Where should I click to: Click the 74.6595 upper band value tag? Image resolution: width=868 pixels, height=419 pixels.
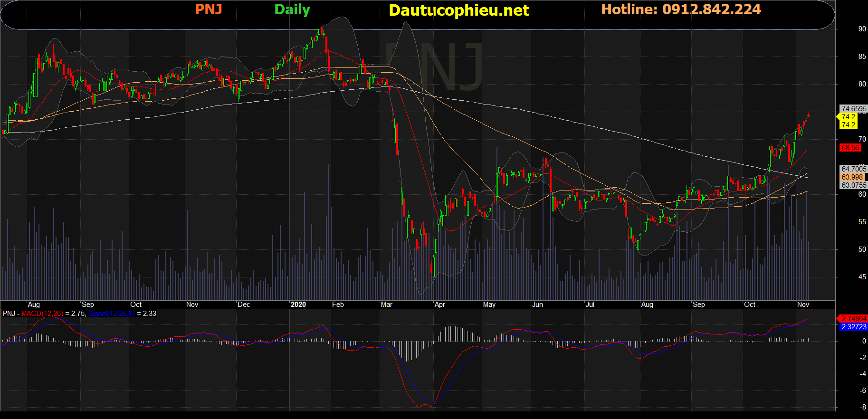(854, 109)
